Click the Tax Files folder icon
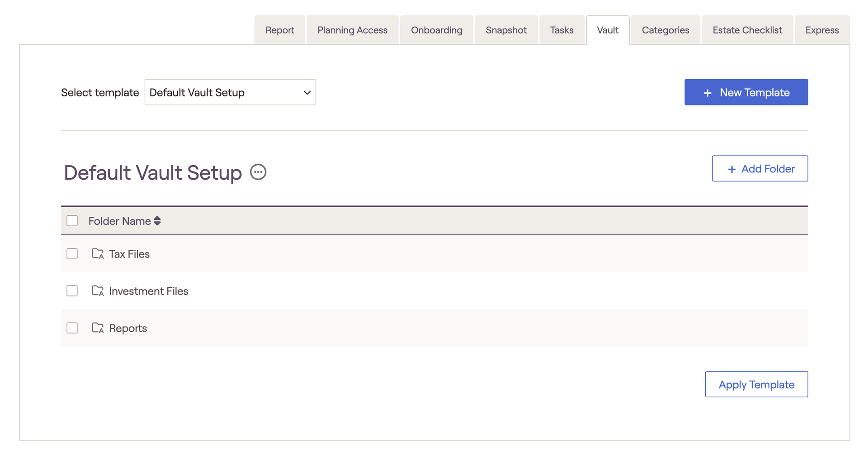The width and height of the screenshot is (868, 462). pos(98,254)
